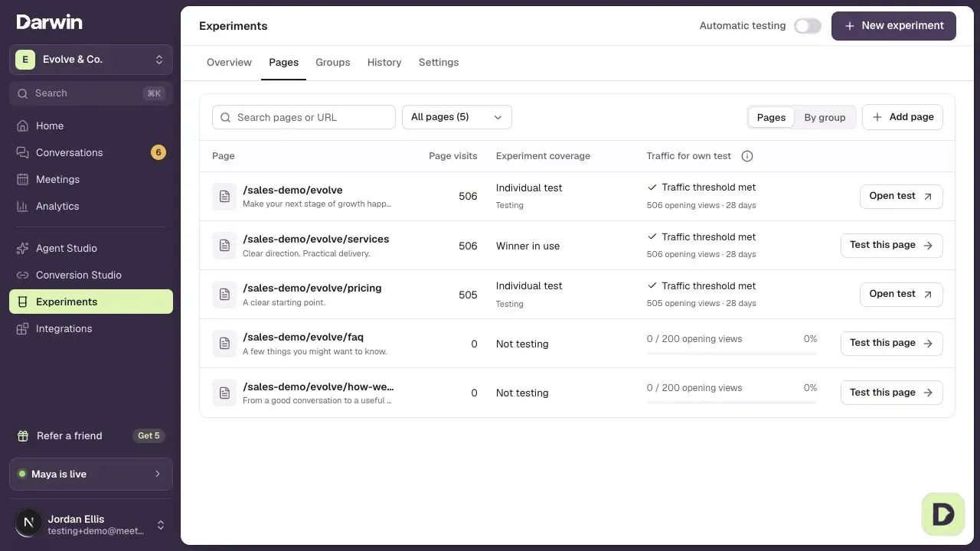Click the Conversations chat icon

point(23,152)
